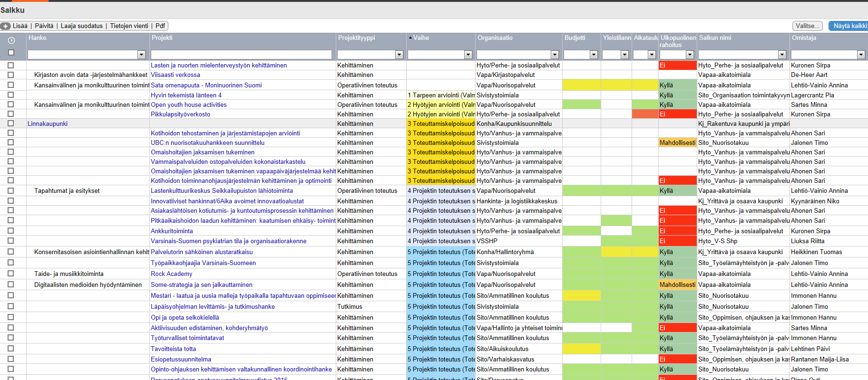Open the Budjetti filter dropdown
The height and width of the screenshot is (380, 868).
click(x=594, y=55)
